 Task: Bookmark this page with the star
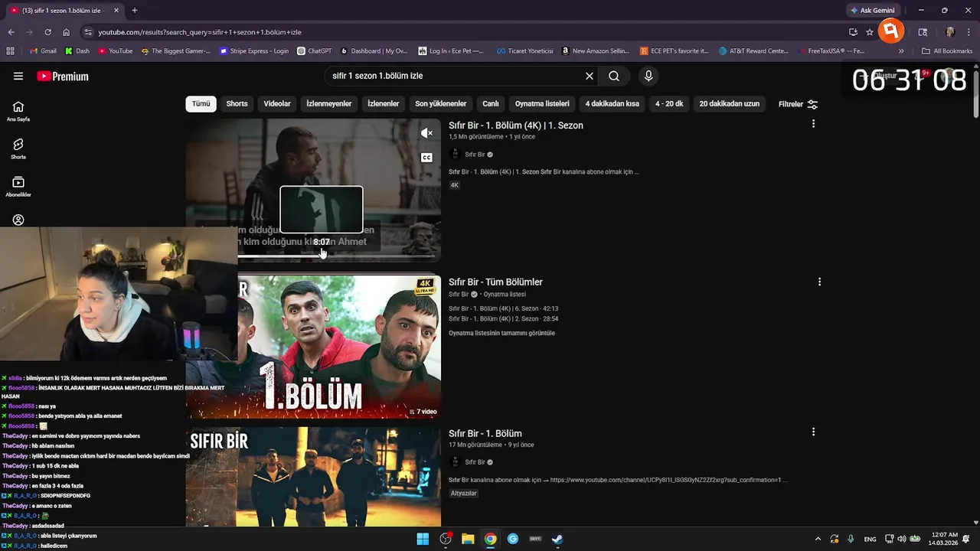(x=870, y=32)
